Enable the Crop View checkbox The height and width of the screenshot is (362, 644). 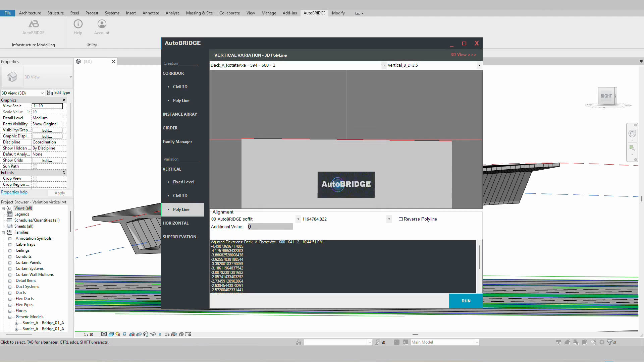(35, 179)
